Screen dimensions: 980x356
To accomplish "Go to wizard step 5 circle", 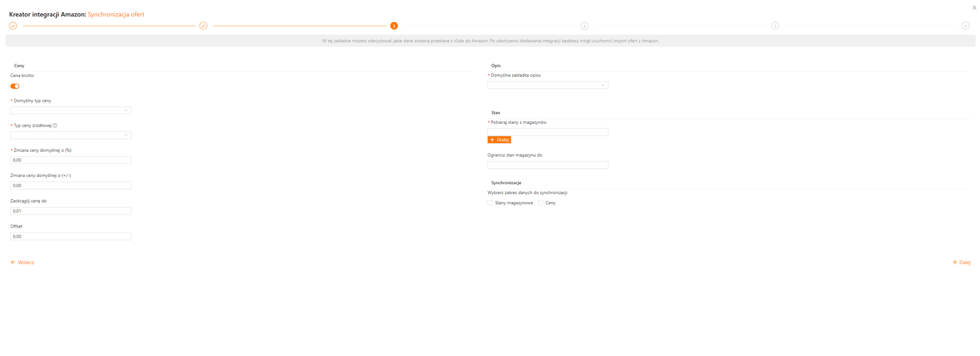I will click(775, 26).
